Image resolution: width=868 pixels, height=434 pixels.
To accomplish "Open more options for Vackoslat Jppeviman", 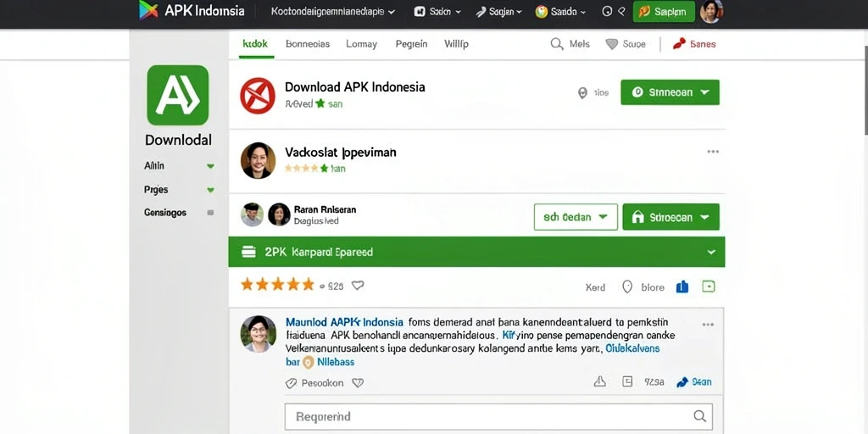I will (713, 152).
